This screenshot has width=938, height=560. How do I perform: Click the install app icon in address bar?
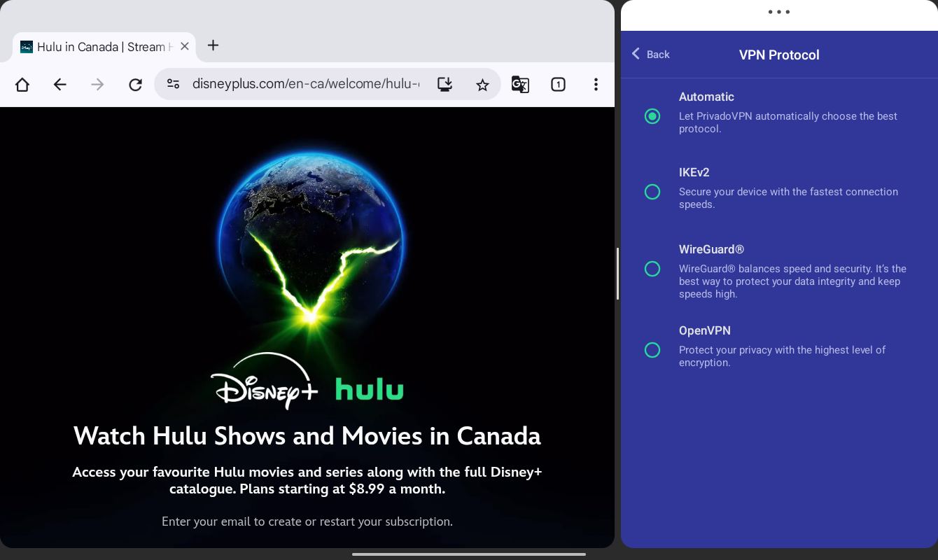[444, 85]
